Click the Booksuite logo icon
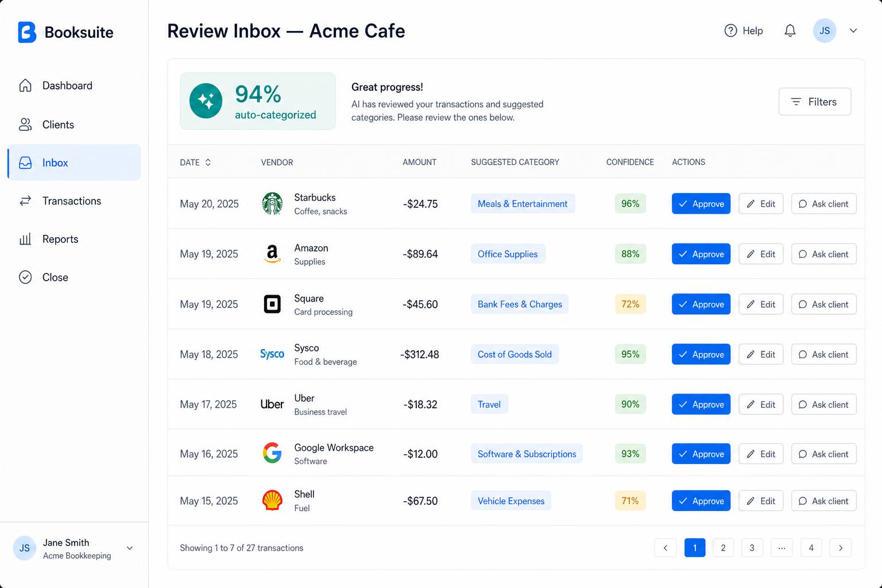The width and height of the screenshot is (882, 588). pos(27,32)
